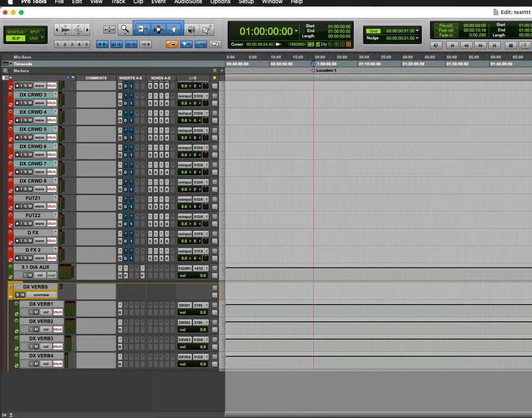Collapse the DX VERBS folder track
Screen dimensions: 532x418
[x=10, y=286]
